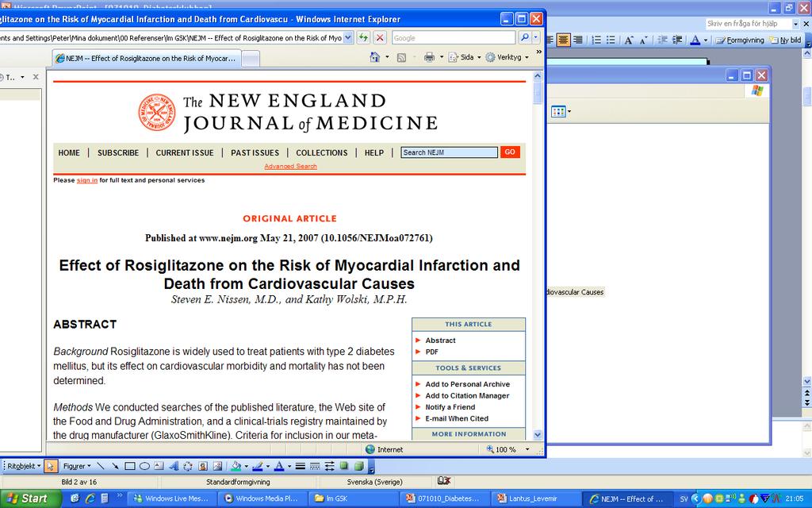This screenshot has height=508, width=812.
Task: Click the Line Color brush icon
Action: click(x=258, y=466)
